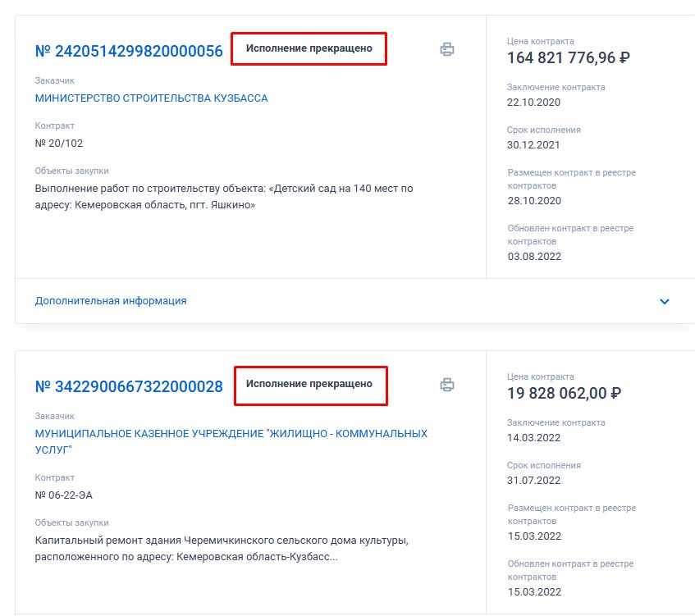
Task: Click the contract price 19 828 062,00 ₽
Action: [x=564, y=394]
